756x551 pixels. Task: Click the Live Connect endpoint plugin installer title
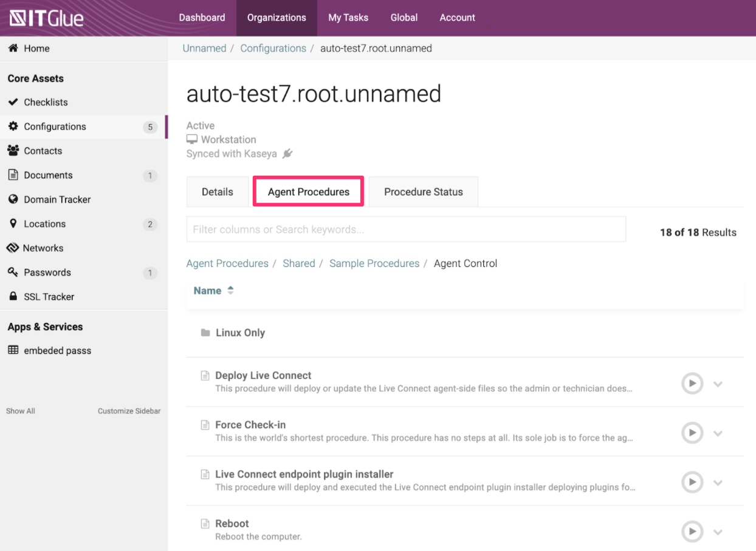click(x=304, y=474)
